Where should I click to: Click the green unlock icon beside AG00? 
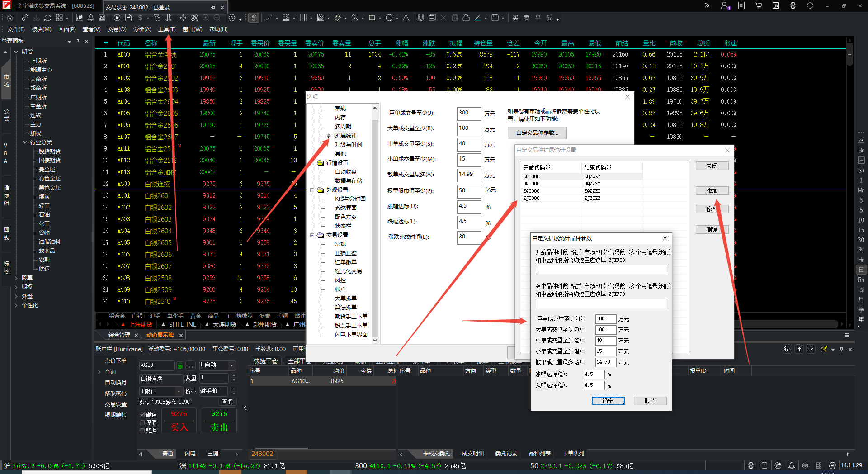(x=180, y=365)
